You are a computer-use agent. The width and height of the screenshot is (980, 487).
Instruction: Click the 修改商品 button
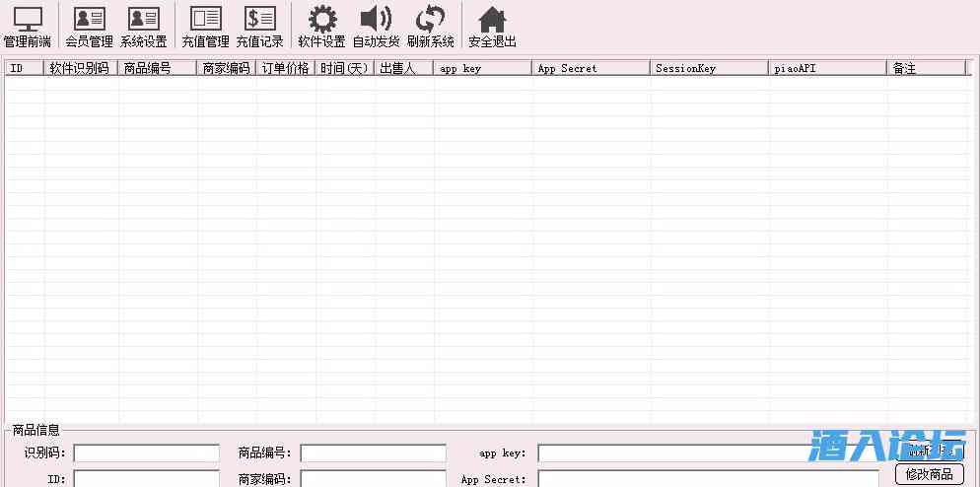930,473
